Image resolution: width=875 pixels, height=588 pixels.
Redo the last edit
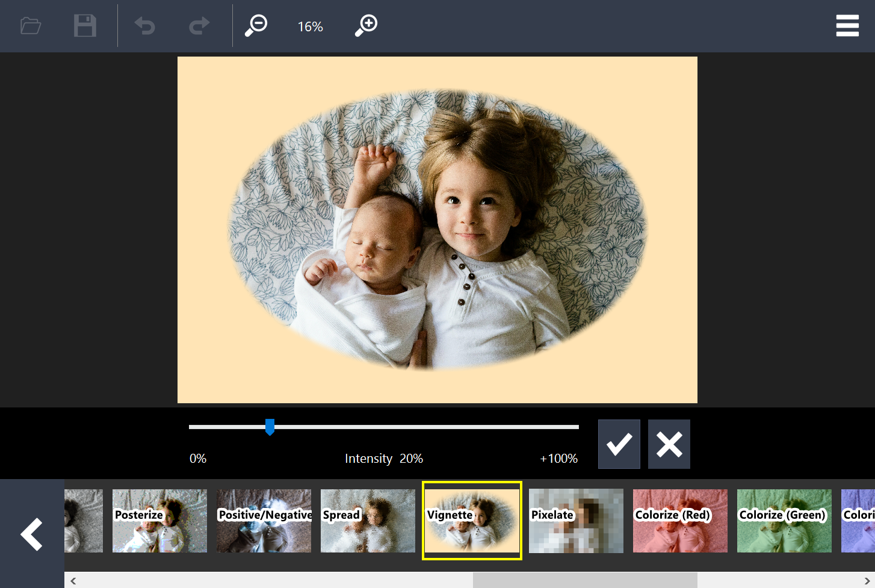199,25
